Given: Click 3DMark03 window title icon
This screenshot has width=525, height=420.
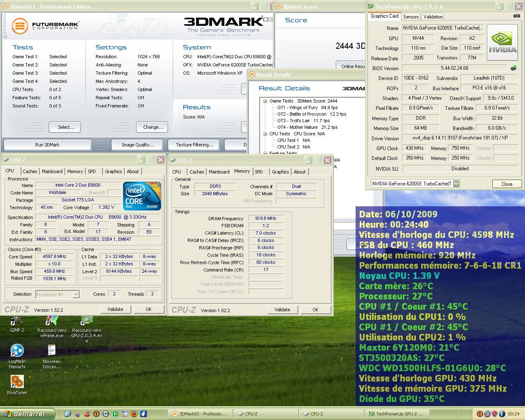Looking at the screenshot, I should pos(5,7).
